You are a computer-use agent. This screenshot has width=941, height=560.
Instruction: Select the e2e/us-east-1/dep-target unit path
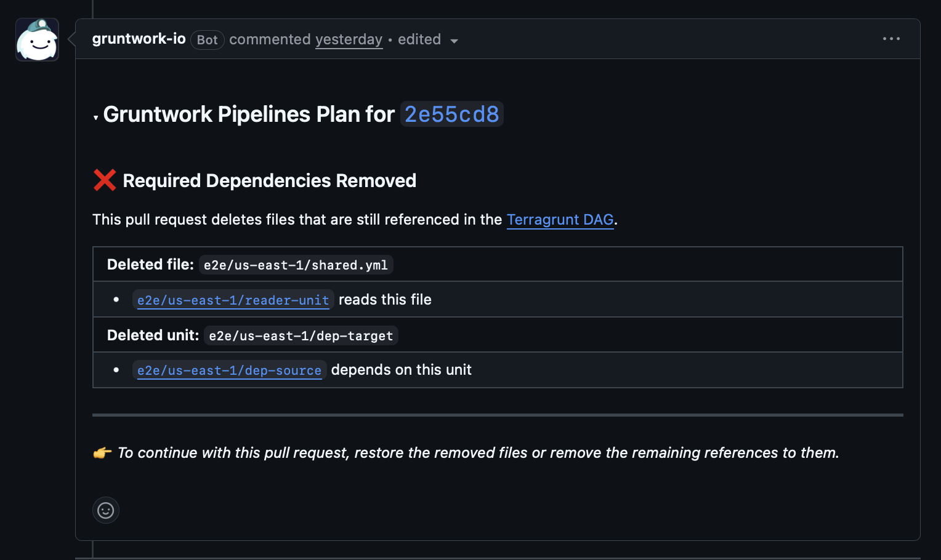pos(301,335)
